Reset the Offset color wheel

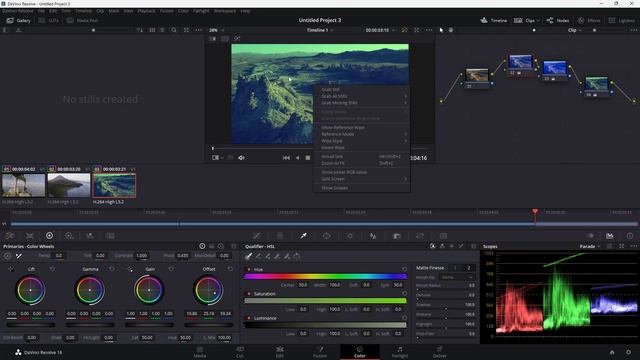pos(231,269)
